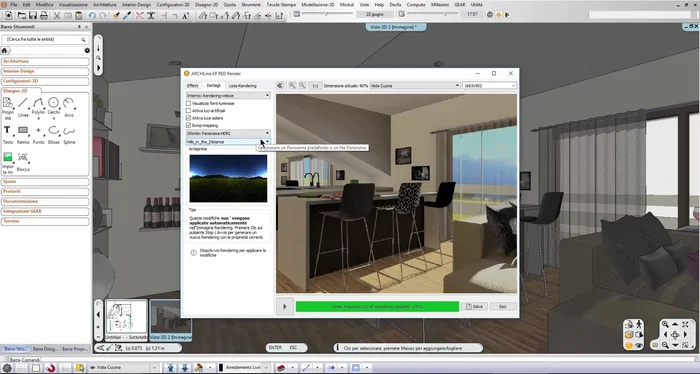Viewport: 700px width, 374px height.
Task: Open the Sfondo: Panorama-HDRI dropdown
Action: (228, 133)
